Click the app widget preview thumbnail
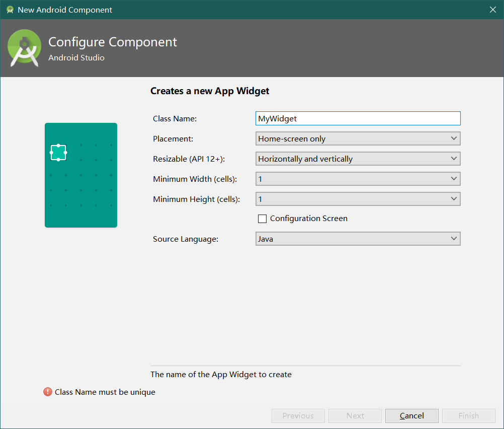 tap(81, 175)
